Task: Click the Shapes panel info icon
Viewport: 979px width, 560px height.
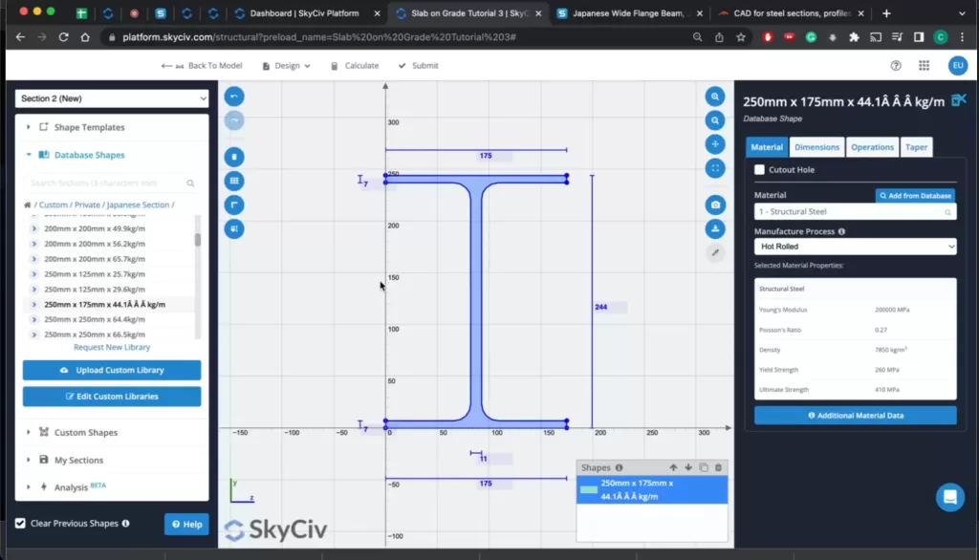Action: click(x=619, y=467)
